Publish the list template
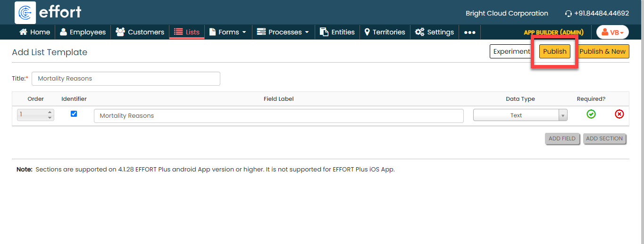644x244 pixels. (x=554, y=51)
